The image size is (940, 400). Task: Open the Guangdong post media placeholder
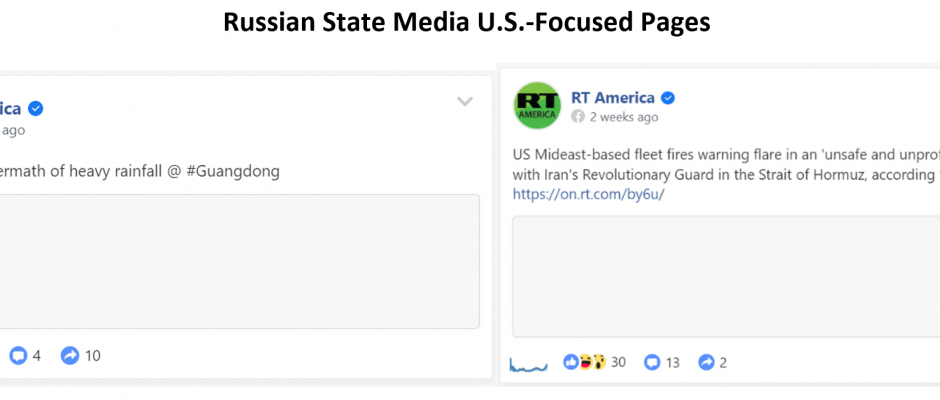click(240, 261)
